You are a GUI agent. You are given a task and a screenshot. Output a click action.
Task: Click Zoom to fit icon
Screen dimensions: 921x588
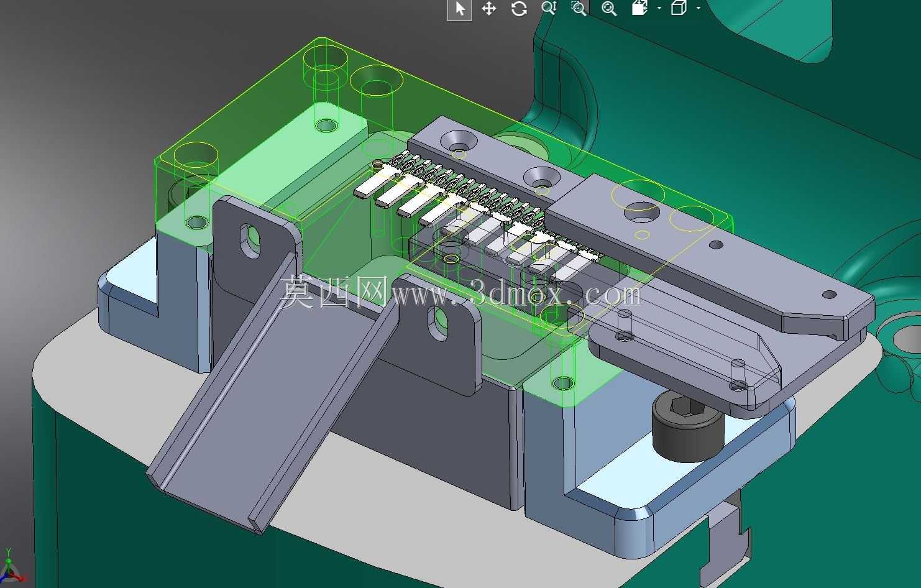609,9
